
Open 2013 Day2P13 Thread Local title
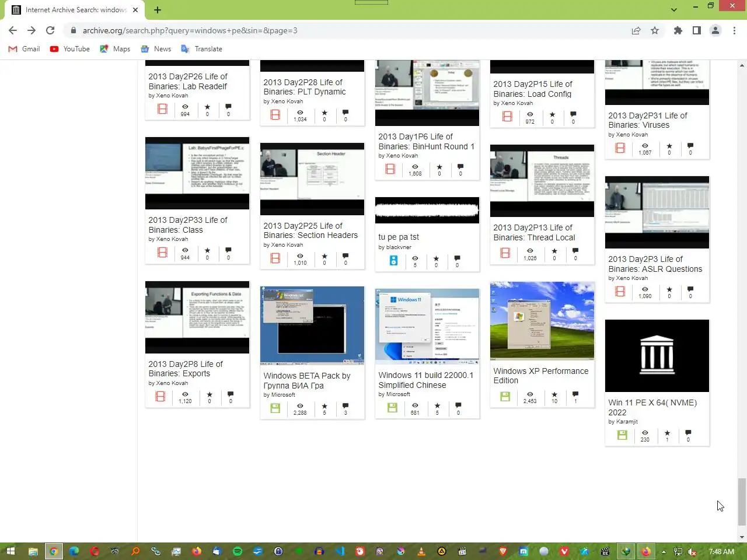534,232
